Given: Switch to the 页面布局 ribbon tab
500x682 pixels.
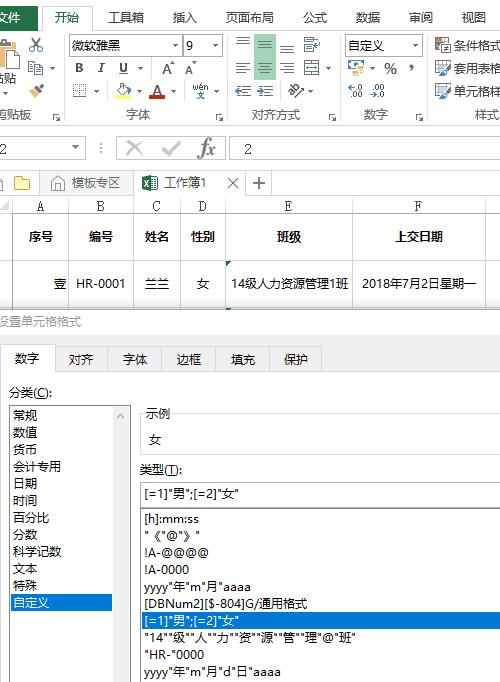Looking at the screenshot, I should (x=250, y=17).
